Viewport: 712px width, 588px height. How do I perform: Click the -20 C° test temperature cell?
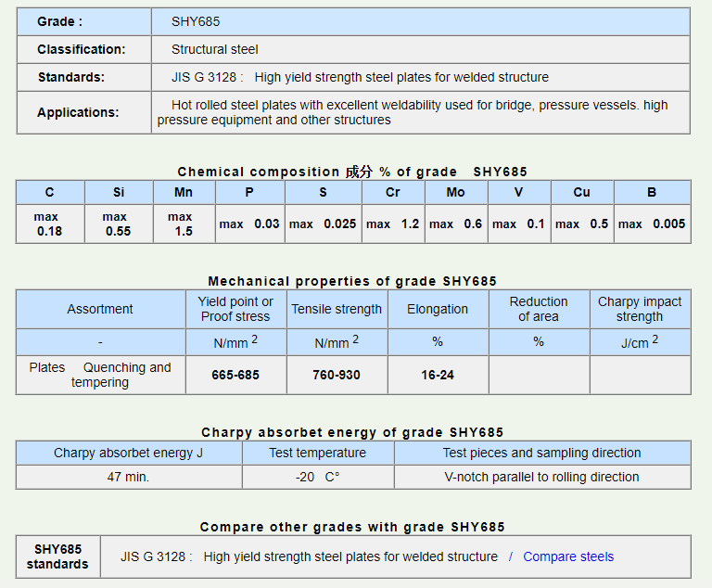[317, 477]
